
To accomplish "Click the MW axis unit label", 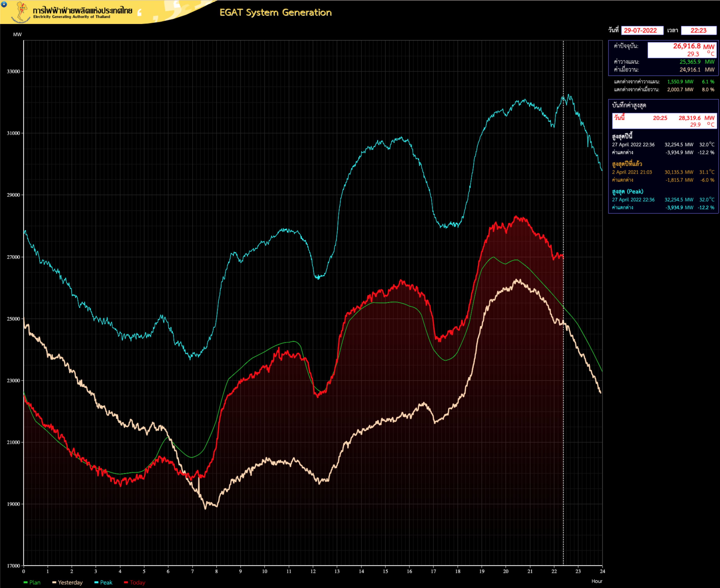I will coord(17,35).
